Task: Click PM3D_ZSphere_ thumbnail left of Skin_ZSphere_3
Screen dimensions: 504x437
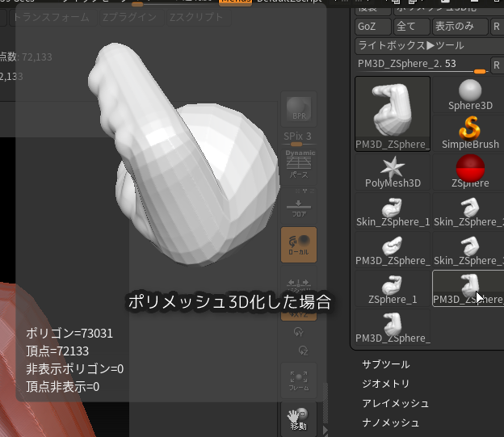Action: tap(393, 250)
